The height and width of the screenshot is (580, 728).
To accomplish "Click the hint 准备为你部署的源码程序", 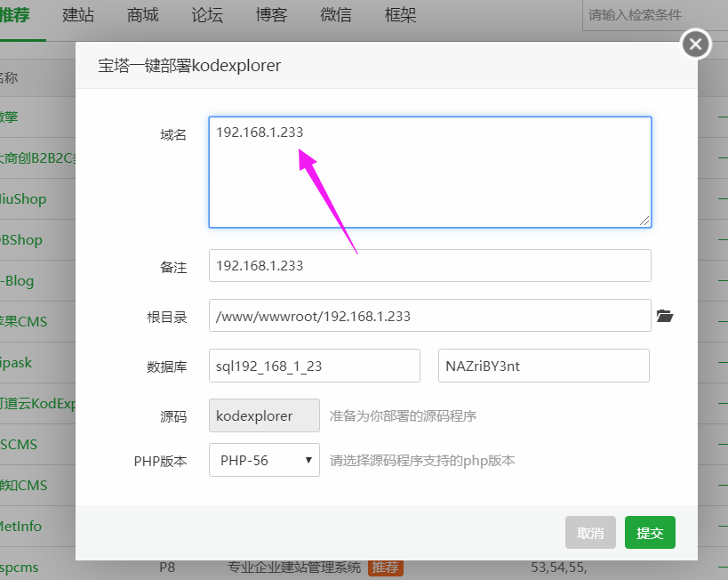I will [x=403, y=416].
